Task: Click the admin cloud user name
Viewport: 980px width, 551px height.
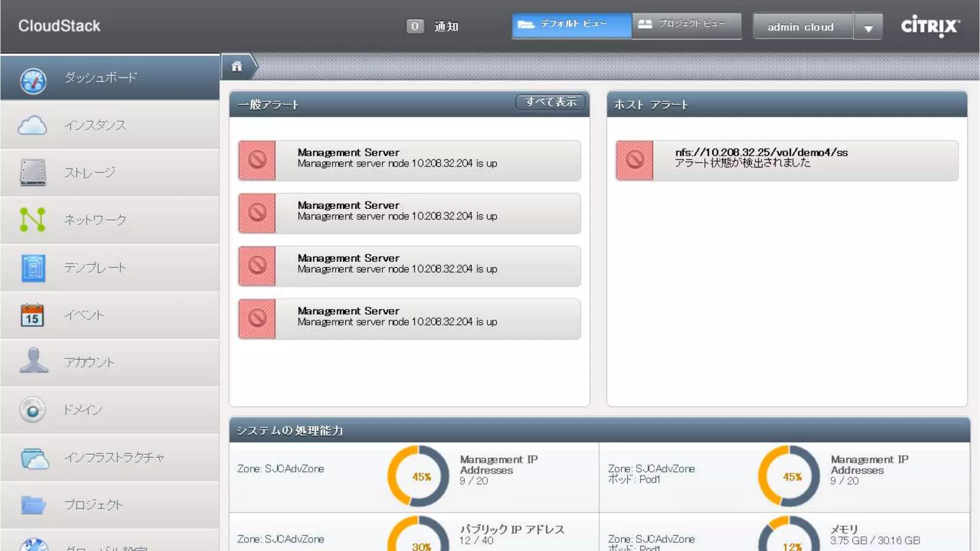Action: pos(801,27)
